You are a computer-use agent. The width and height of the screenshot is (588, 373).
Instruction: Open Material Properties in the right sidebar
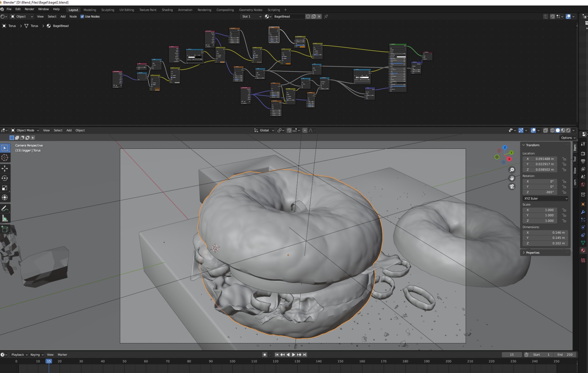(583, 250)
